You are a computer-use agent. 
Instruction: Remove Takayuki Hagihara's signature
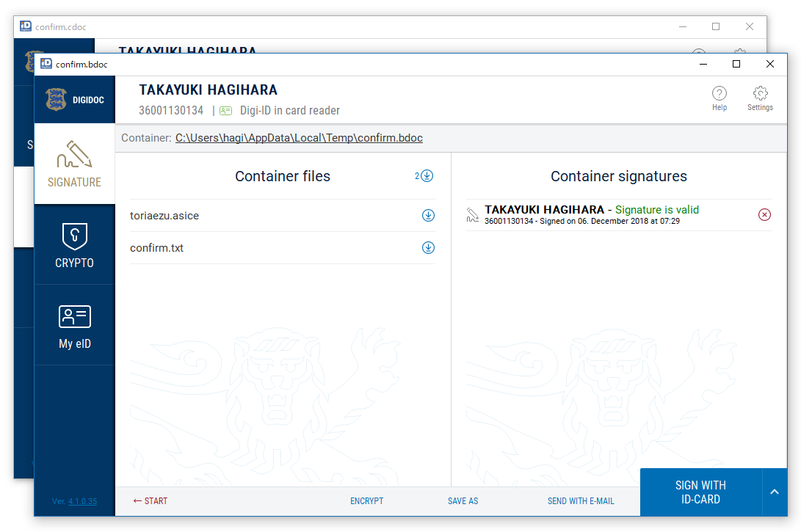tap(764, 214)
